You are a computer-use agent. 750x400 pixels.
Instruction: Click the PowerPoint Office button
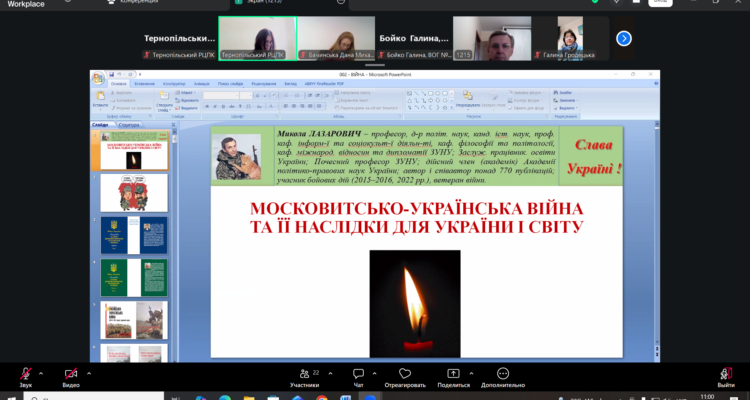pyautogui.click(x=98, y=78)
